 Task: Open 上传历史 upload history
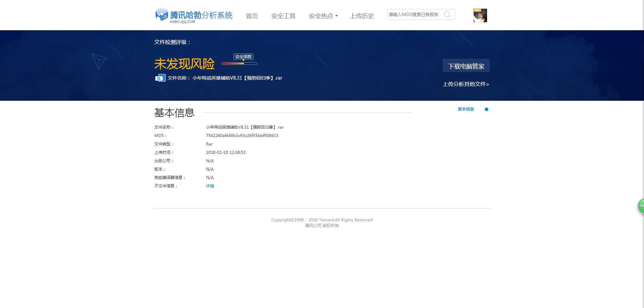point(362,16)
